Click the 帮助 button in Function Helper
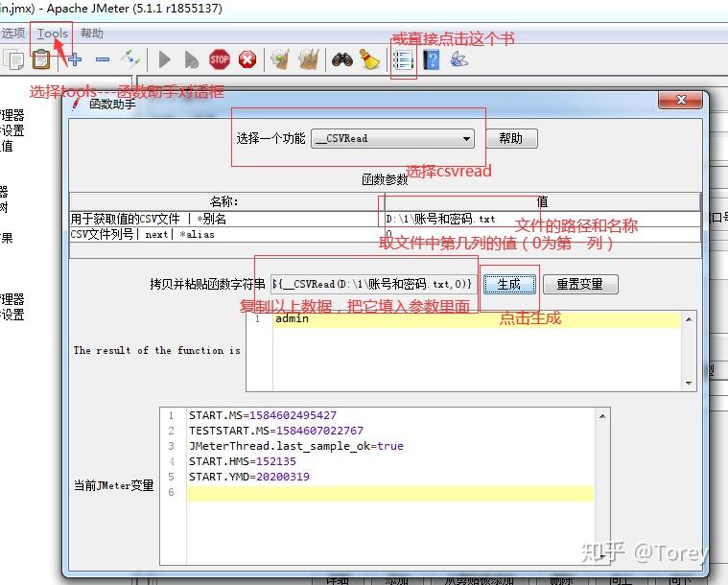728x585 pixels. pyautogui.click(x=511, y=138)
